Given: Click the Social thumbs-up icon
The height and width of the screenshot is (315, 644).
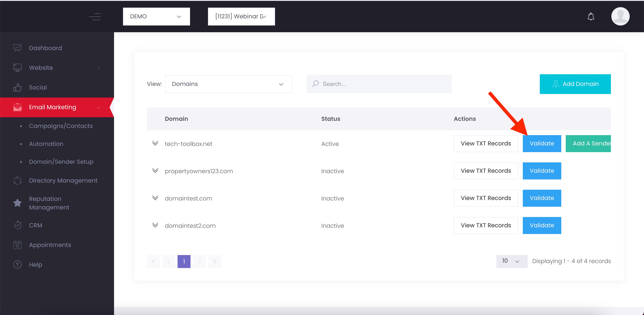Looking at the screenshot, I should tap(17, 87).
